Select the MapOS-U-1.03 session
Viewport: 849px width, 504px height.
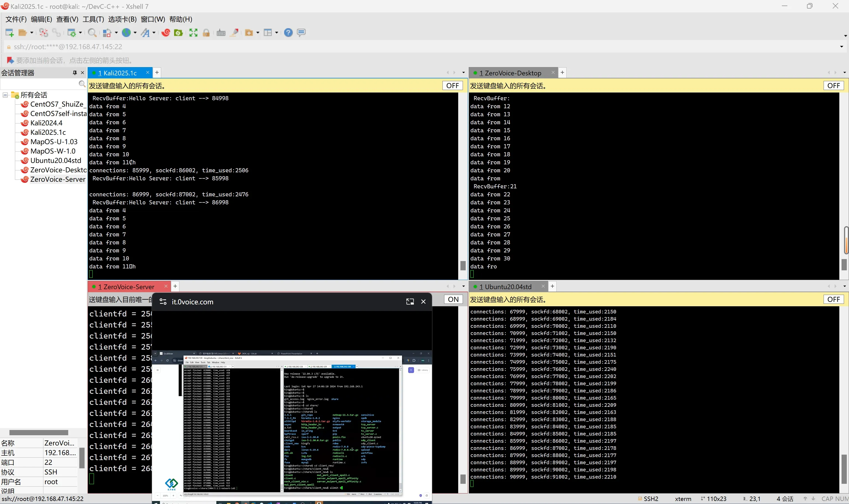[54, 142]
